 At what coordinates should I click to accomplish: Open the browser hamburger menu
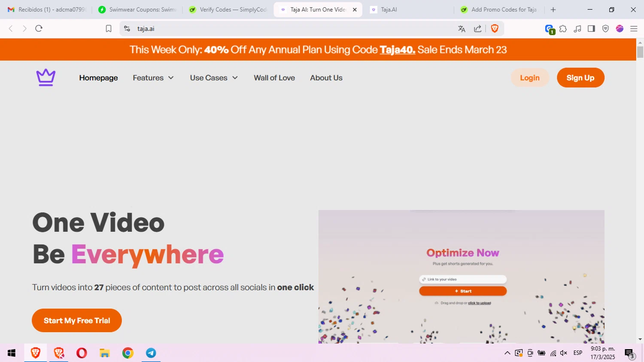click(634, 29)
